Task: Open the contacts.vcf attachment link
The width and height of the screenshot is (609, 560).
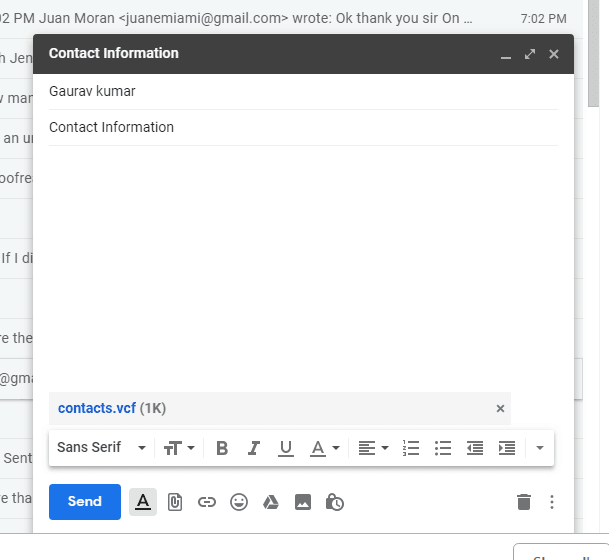Action: 97,408
